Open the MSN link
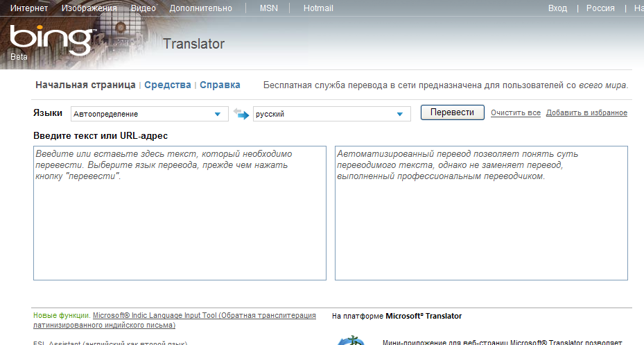Screen dimensions: 644x345 pyautogui.click(x=268, y=8)
